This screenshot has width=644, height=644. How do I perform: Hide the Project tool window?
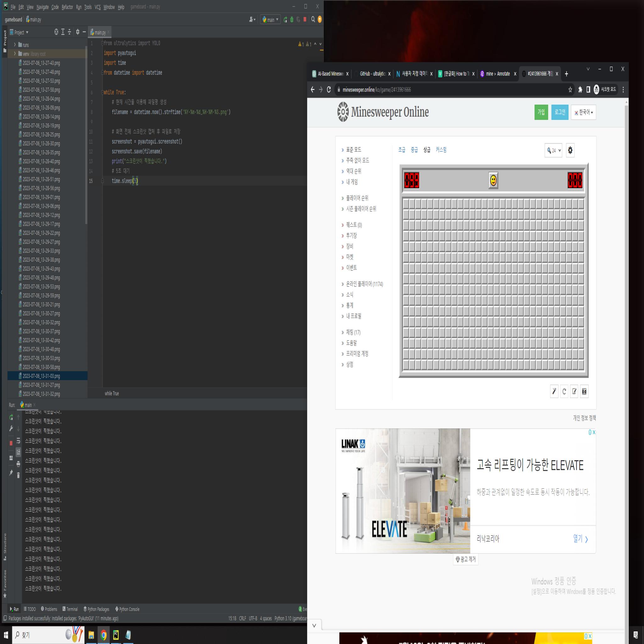(x=84, y=32)
